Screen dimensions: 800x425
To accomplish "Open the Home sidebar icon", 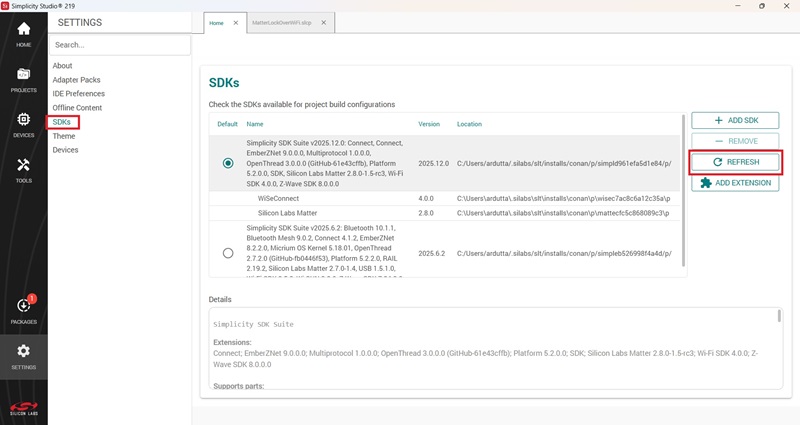I will coord(23,34).
